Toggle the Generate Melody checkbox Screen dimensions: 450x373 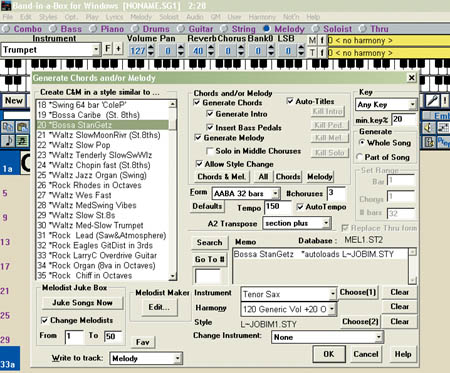(x=198, y=138)
